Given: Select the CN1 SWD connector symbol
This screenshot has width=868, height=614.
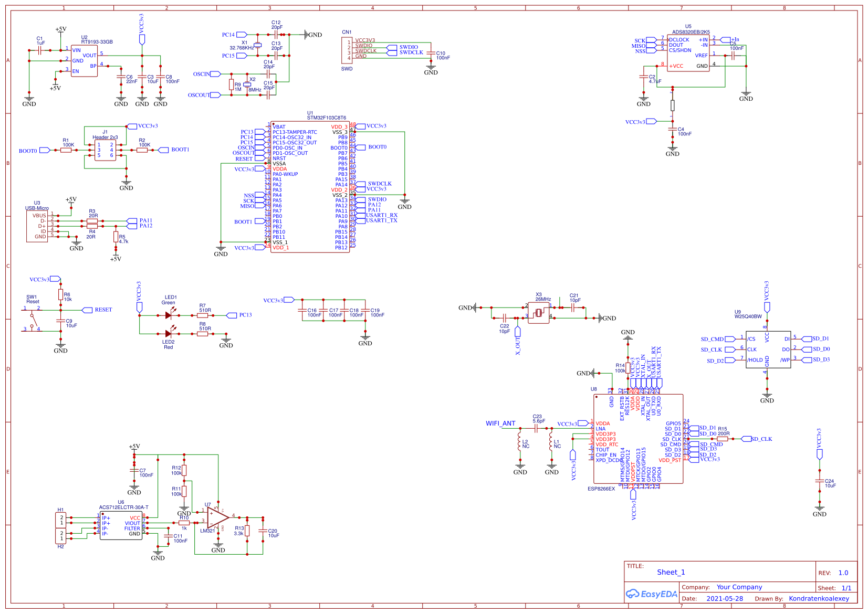Looking at the screenshot, I should (347, 50).
